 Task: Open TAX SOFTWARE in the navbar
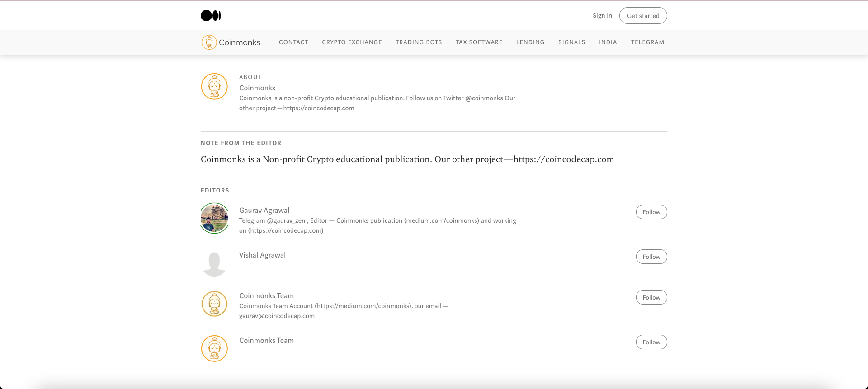(479, 42)
